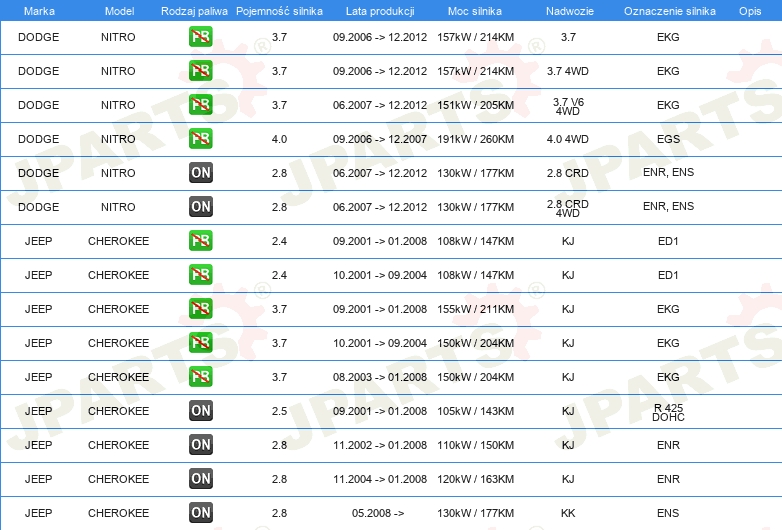782x530 pixels.
Task: Click production date '05.2008 ->'
Action: 378,513
